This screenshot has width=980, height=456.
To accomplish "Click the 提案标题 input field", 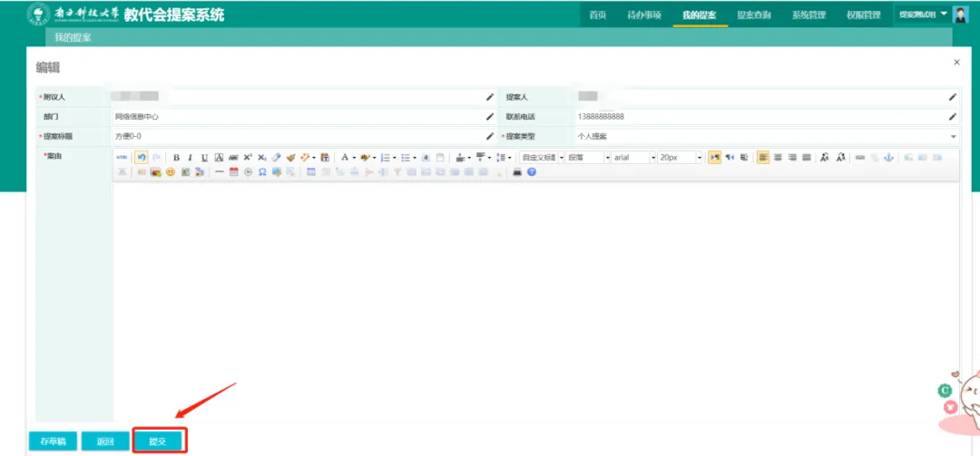I will coord(299,136).
